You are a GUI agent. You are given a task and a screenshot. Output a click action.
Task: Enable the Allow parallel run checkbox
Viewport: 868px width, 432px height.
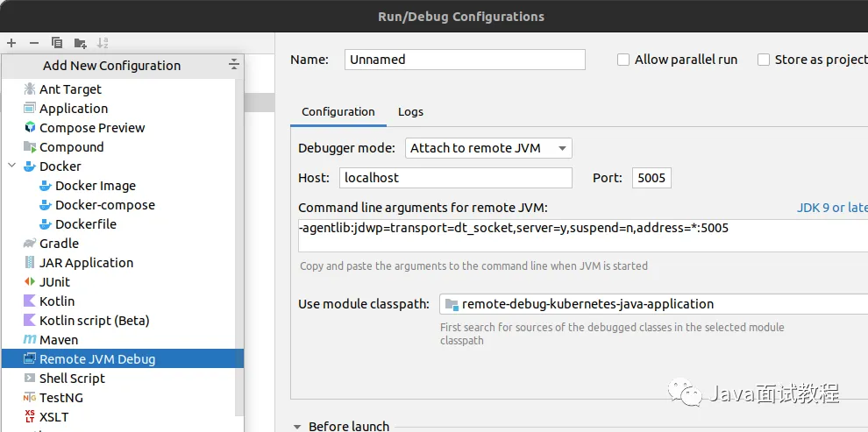click(x=623, y=60)
